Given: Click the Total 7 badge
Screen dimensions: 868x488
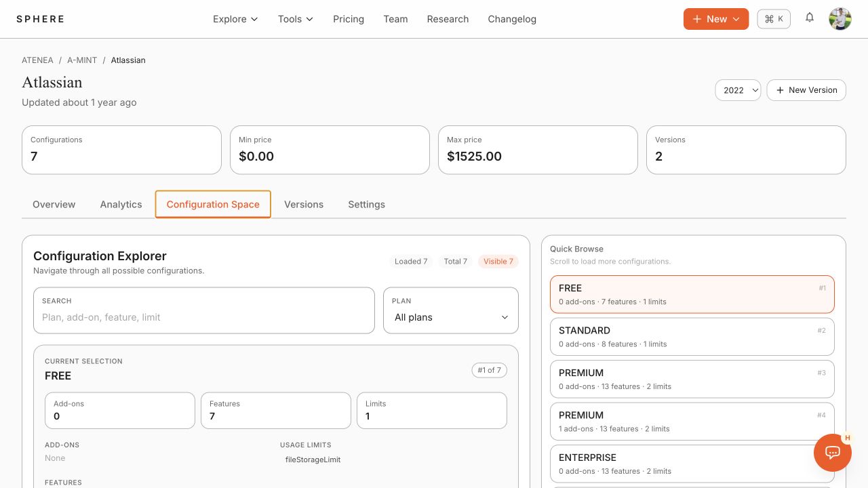Looking at the screenshot, I should pos(456,261).
